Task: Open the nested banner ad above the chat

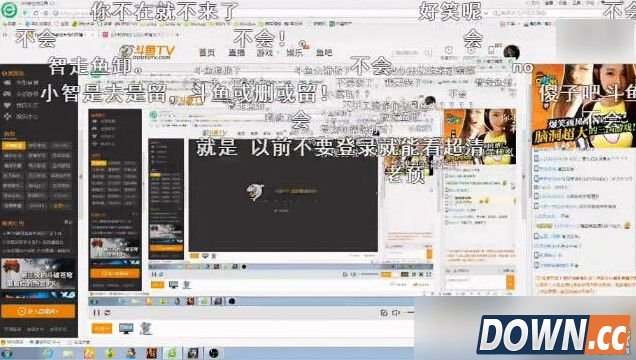Action: coord(480,137)
